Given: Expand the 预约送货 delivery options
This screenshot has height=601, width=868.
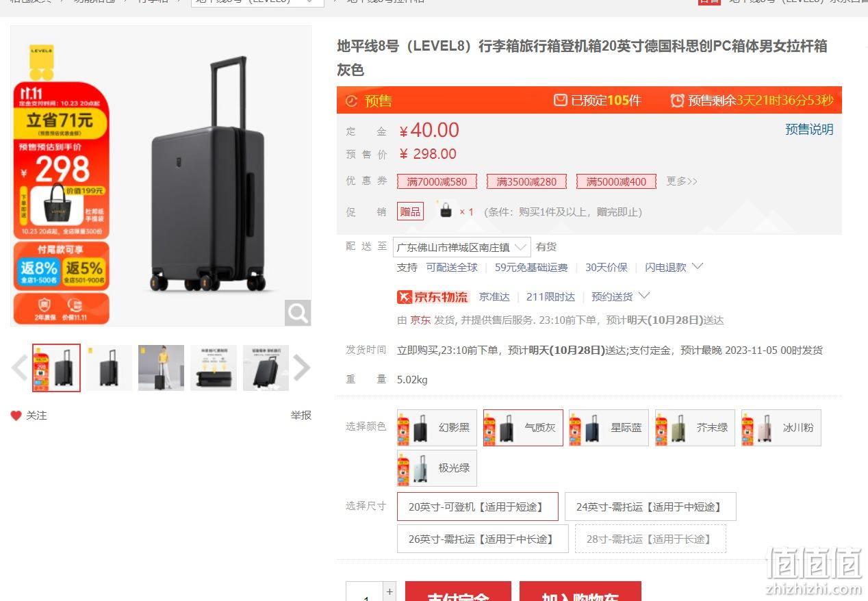Looking at the screenshot, I should tap(621, 296).
